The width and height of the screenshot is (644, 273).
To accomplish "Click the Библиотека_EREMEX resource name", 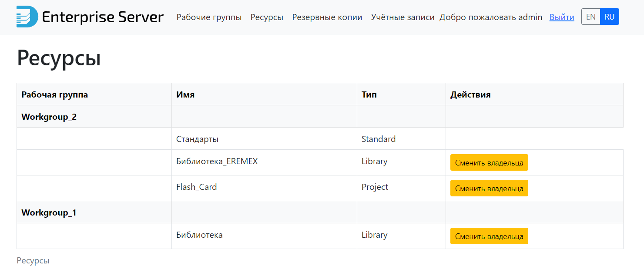I will [x=217, y=161].
